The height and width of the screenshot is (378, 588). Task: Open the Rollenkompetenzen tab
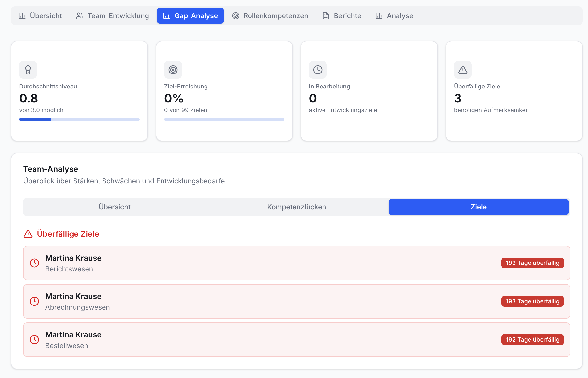click(x=270, y=16)
